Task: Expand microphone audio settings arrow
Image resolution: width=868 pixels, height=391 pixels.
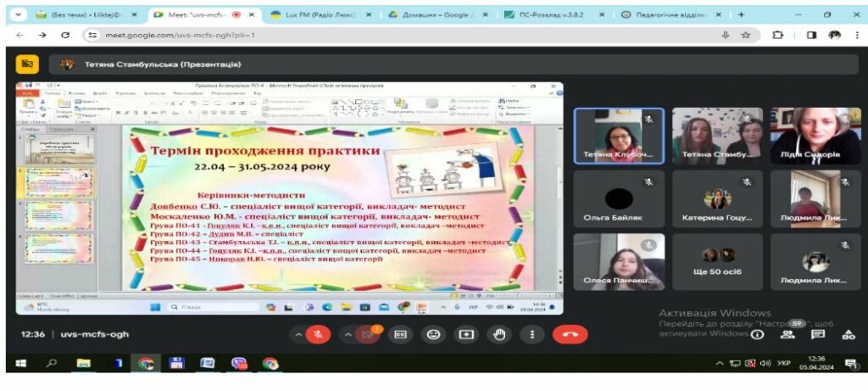Action: 298,335
